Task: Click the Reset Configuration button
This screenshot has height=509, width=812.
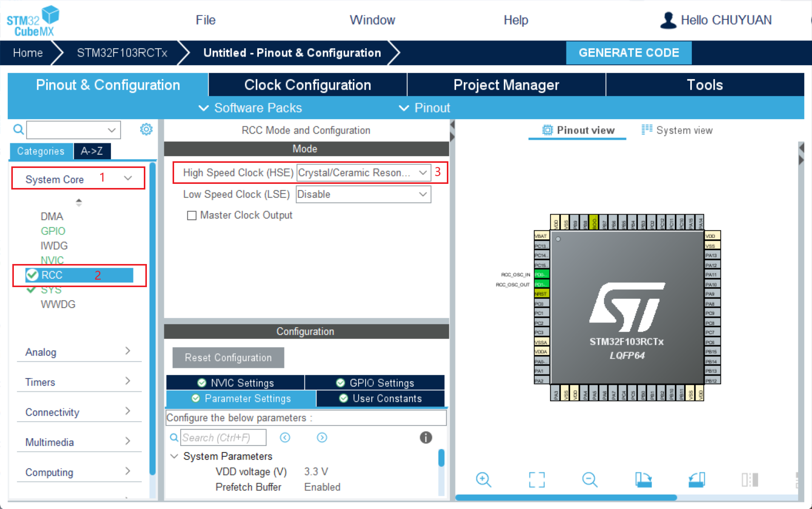Action: point(228,357)
